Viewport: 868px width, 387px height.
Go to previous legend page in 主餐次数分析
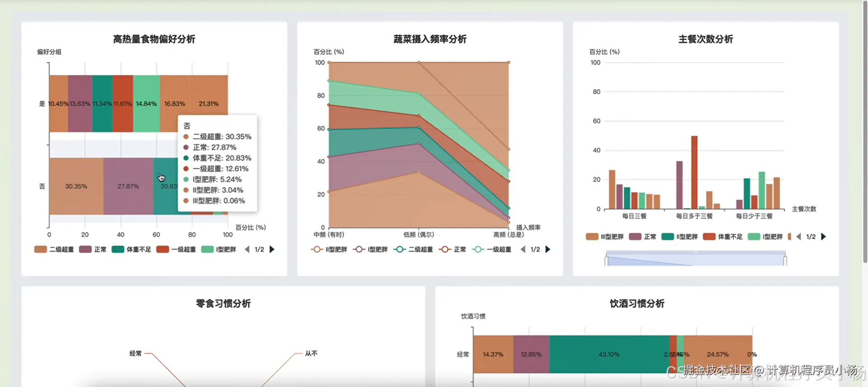coord(799,237)
